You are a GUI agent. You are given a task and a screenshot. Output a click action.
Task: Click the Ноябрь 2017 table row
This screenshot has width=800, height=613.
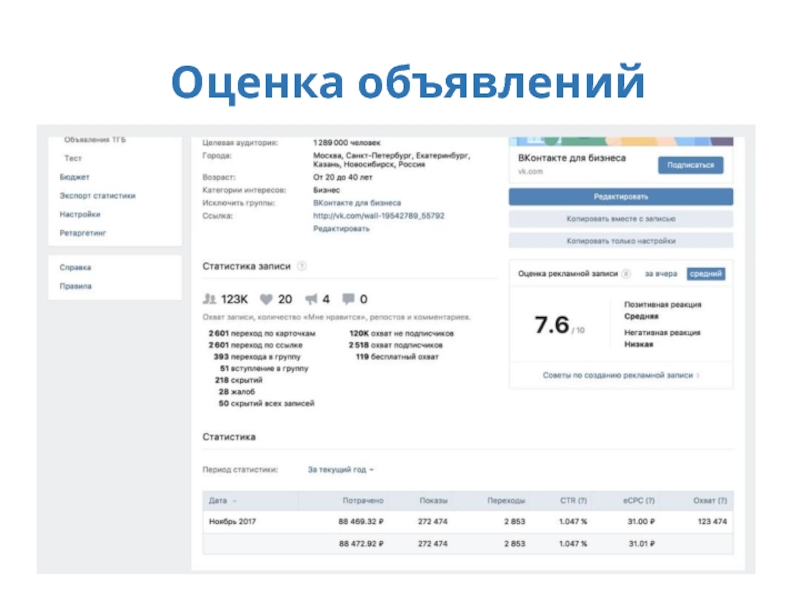(x=233, y=521)
